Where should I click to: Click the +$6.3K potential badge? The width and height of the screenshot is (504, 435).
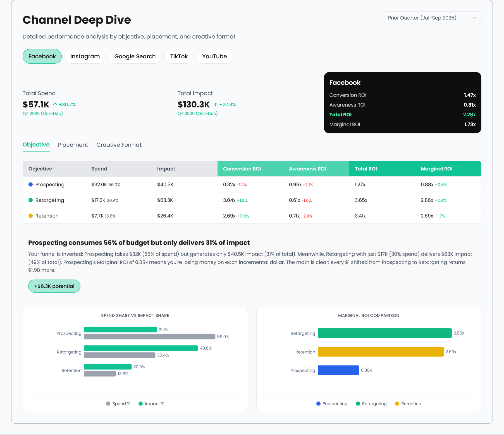click(x=54, y=286)
